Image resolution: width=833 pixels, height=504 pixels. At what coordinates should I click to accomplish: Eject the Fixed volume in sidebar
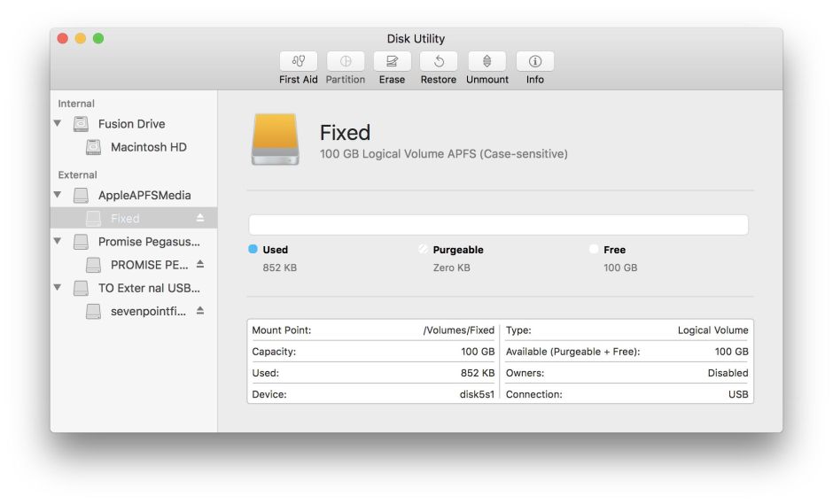[200, 218]
